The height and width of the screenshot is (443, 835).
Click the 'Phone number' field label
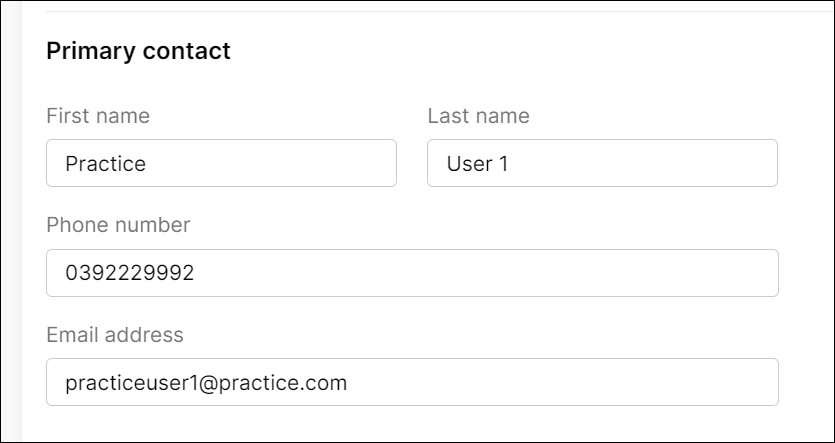pos(118,225)
